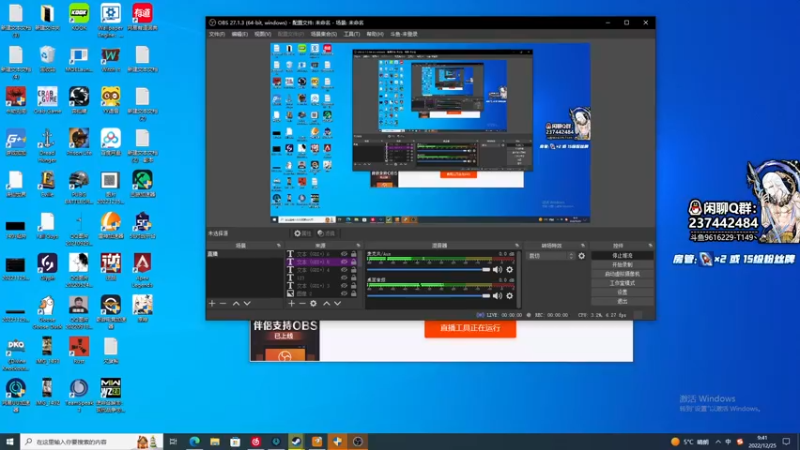Open the 视图(V) menu
The width and height of the screenshot is (800, 450).
pyautogui.click(x=262, y=34)
